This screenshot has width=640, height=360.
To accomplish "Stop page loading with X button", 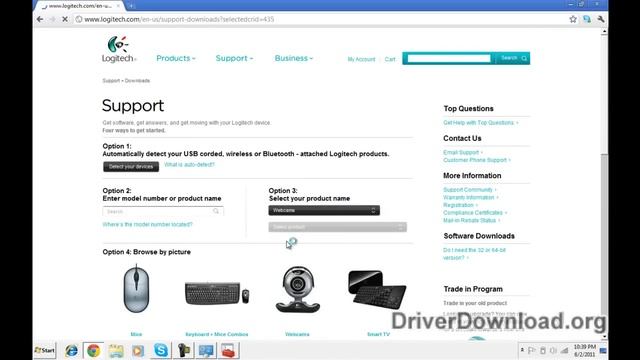I will 65,19.
